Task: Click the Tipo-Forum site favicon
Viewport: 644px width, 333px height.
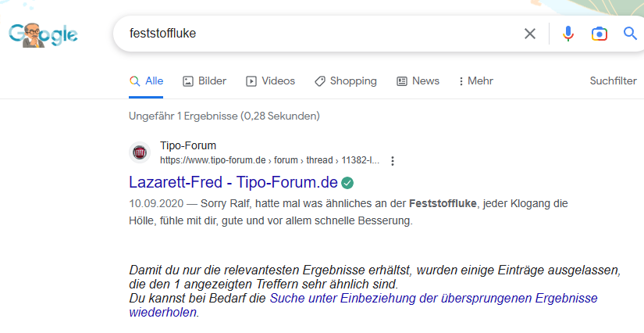Action: pyautogui.click(x=140, y=152)
